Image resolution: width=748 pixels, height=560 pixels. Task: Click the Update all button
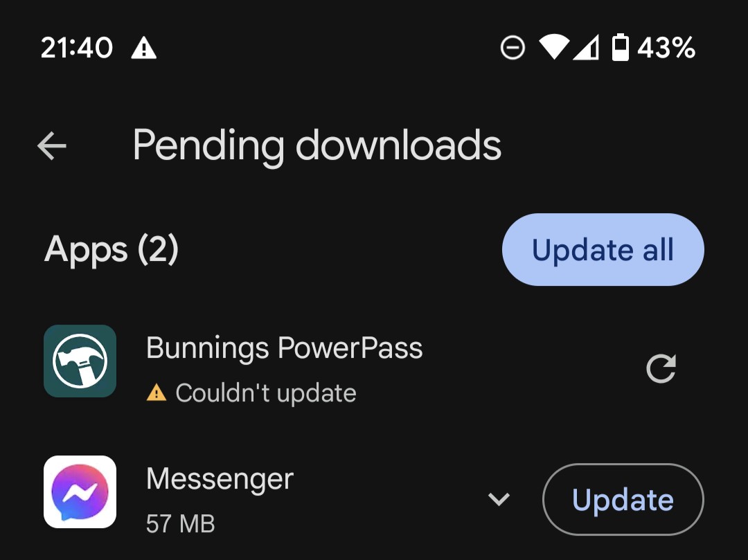pos(603,250)
